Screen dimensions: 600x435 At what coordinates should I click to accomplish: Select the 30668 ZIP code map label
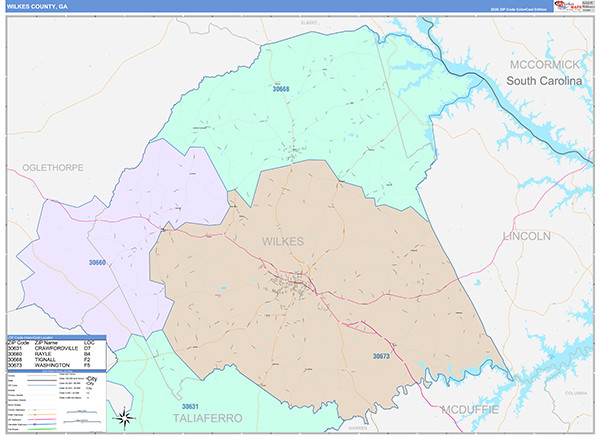(x=281, y=89)
